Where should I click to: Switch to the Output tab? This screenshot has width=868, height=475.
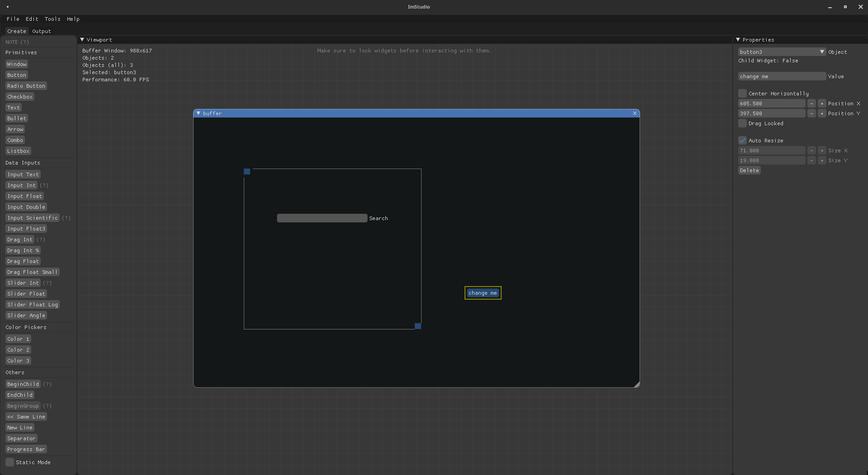pyautogui.click(x=41, y=31)
